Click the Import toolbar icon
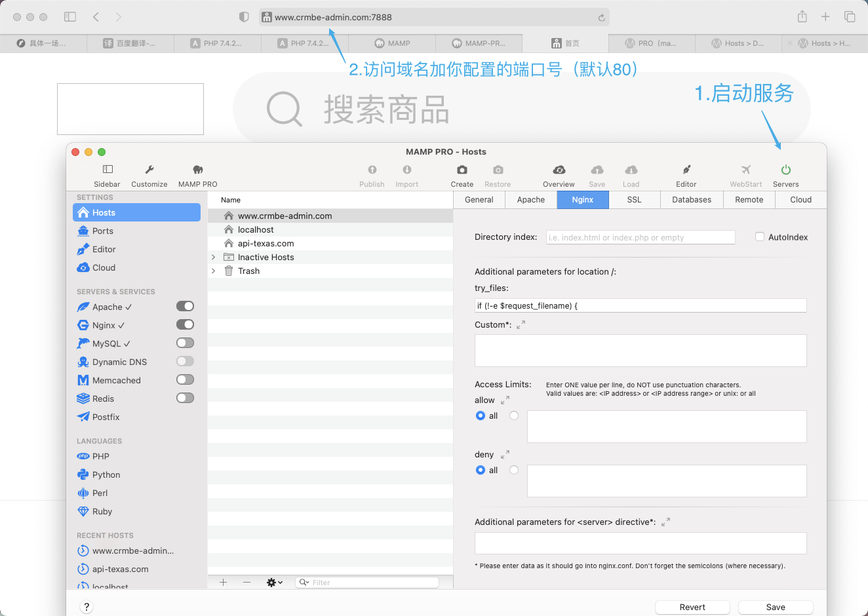 [407, 170]
